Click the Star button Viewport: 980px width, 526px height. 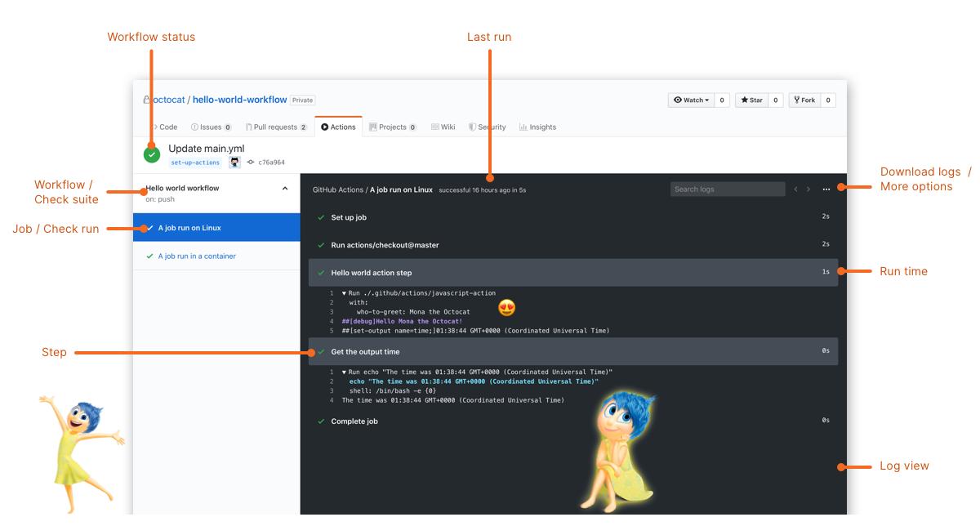[751, 100]
